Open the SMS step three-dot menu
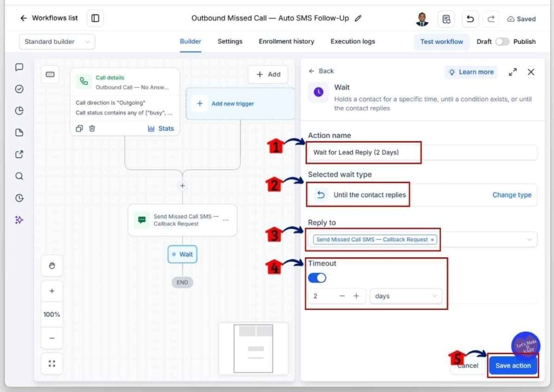Viewport: 554px width, 392px height. (x=226, y=220)
